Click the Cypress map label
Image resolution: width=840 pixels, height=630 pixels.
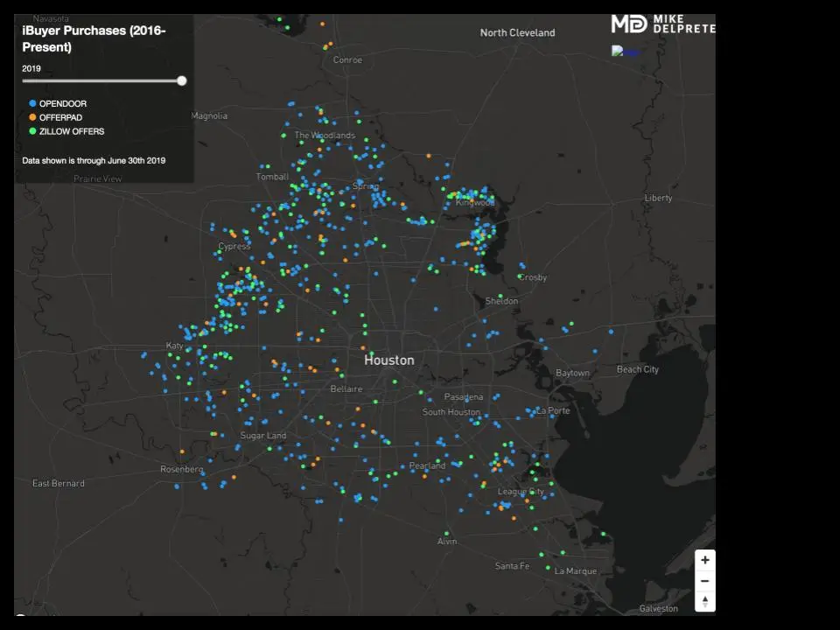234,247
